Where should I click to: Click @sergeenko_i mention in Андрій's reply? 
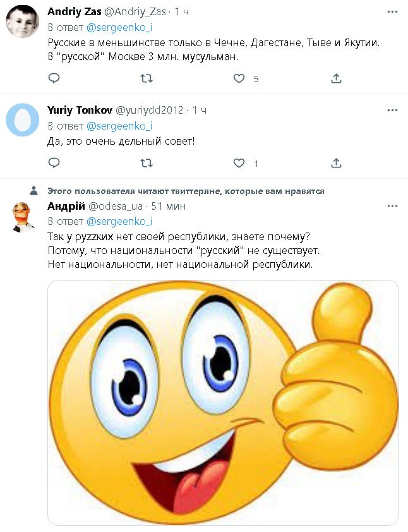[119, 221]
